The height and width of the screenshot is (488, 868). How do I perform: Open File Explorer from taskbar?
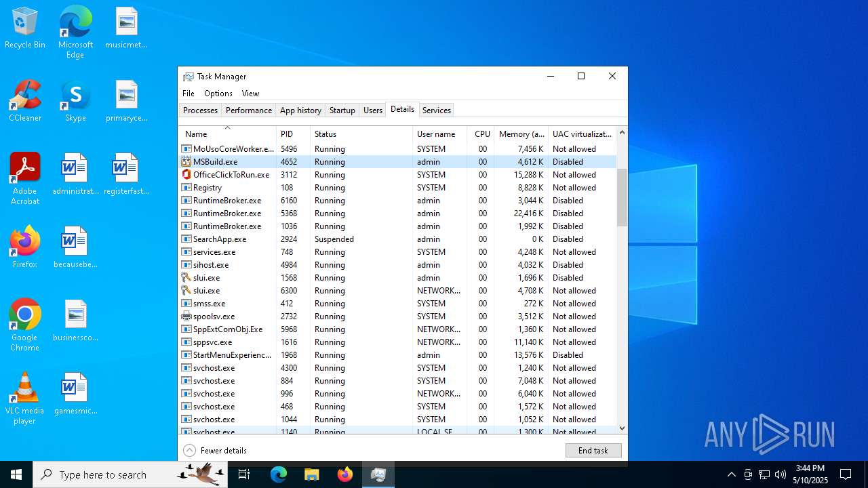click(x=311, y=474)
